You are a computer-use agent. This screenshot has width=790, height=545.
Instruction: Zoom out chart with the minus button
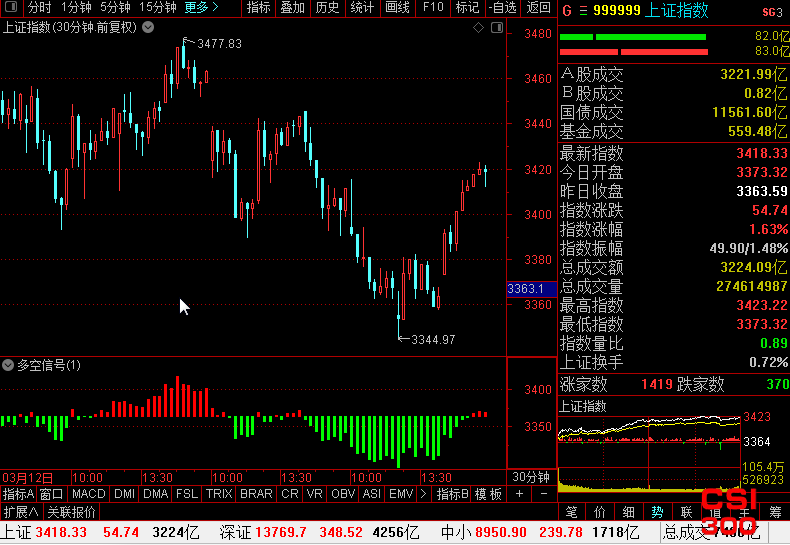pos(544,494)
